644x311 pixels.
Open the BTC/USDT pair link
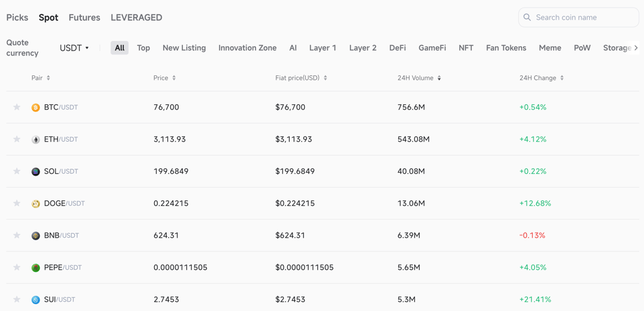(61, 107)
